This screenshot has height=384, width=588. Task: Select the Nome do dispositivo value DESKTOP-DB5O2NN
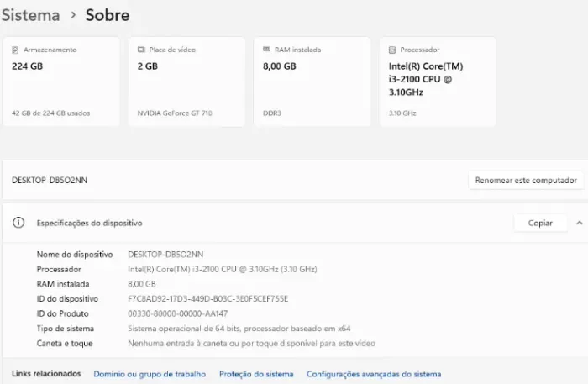[x=165, y=255]
